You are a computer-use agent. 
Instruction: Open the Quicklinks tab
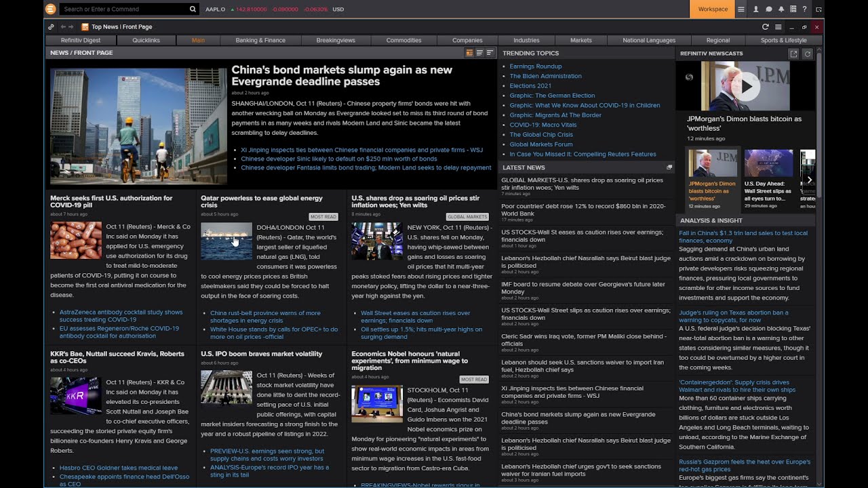tap(146, 40)
